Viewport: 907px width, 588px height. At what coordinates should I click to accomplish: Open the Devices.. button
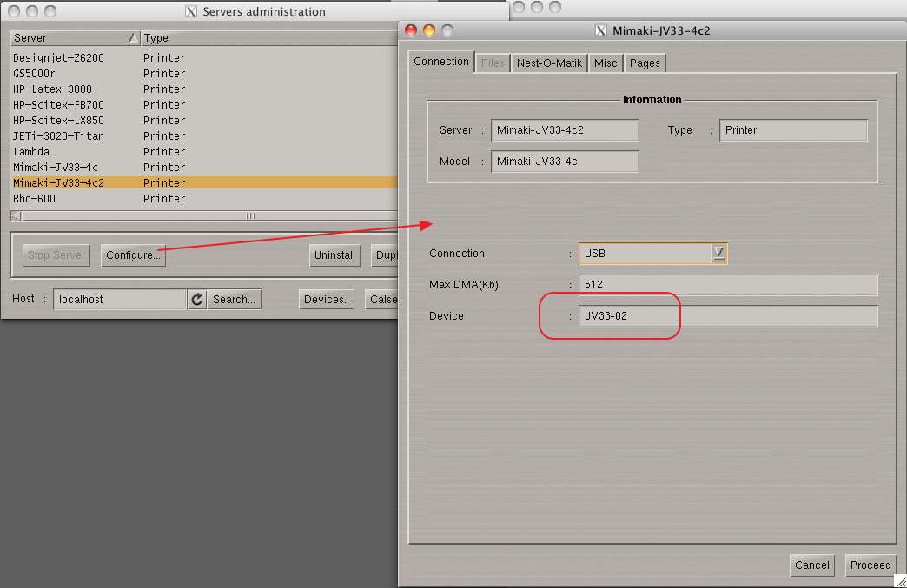[x=327, y=300]
